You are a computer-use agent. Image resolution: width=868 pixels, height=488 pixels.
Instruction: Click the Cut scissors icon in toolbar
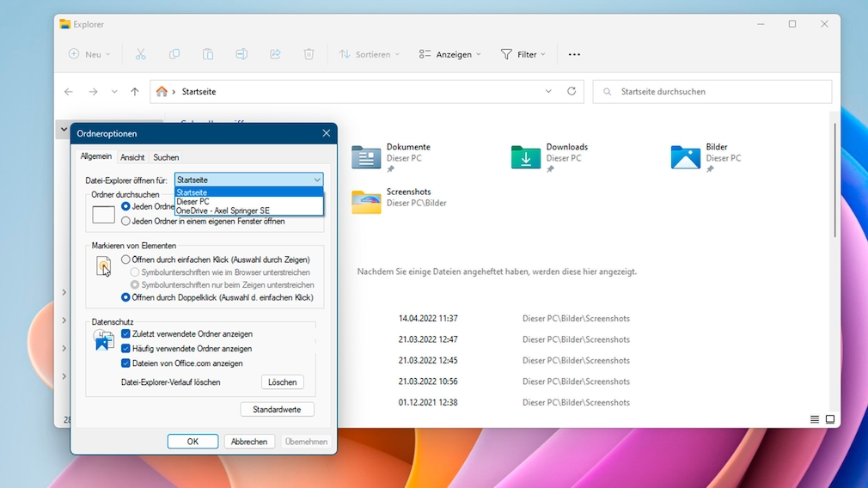pyautogui.click(x=141, y=54)
